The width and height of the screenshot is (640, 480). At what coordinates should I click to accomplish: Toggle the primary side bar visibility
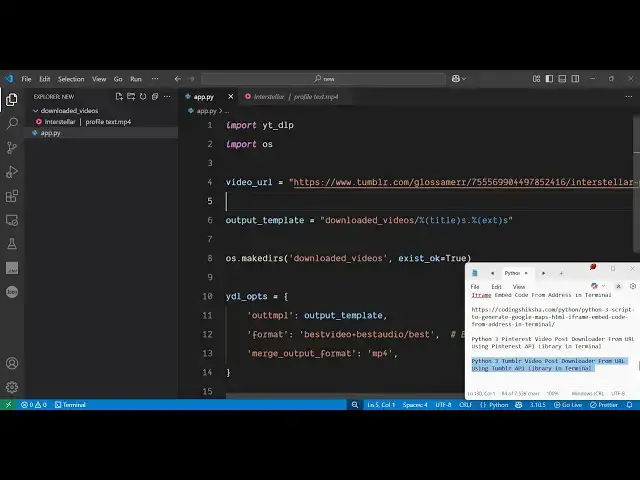click(549, 78)
